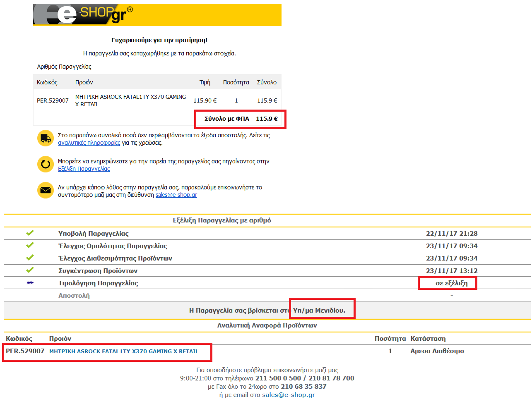Click blue arrow beside Τιμολόγηση Παραγγελίας
This screenshot has height=416, width=532.
pos(30,283)
